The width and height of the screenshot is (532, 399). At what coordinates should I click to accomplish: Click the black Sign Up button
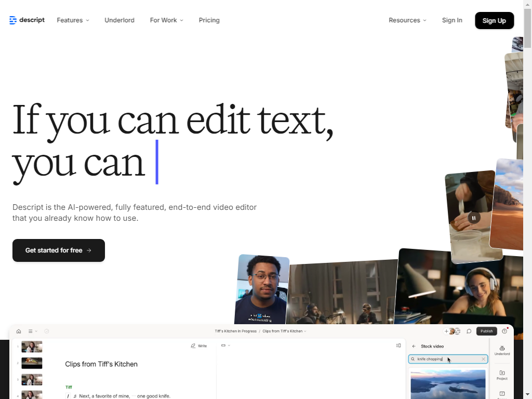click(x=495, y=21)
